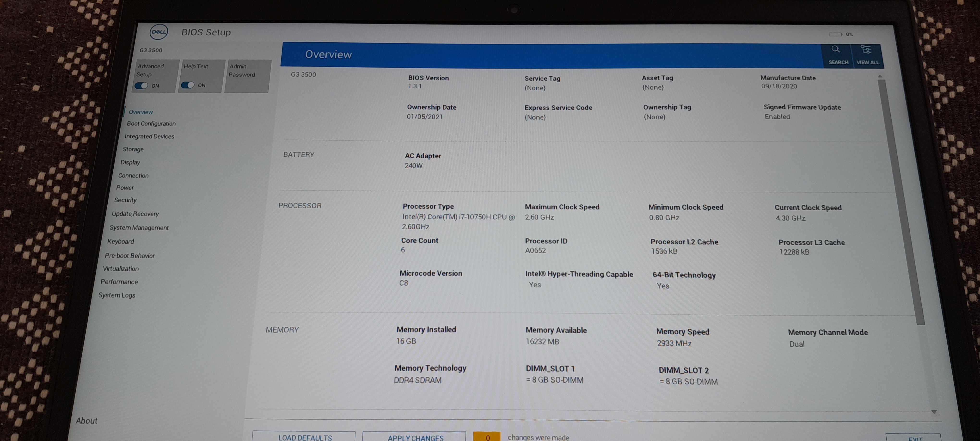Open the Boot Configuration menu
Viewport: 980px width, 441px height.
coord(151,124)
